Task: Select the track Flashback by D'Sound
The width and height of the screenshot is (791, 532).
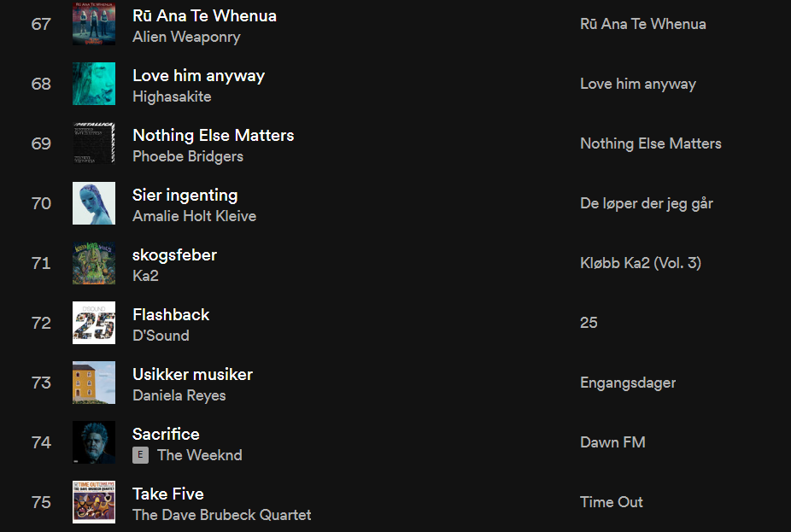Action: point(171,314)
